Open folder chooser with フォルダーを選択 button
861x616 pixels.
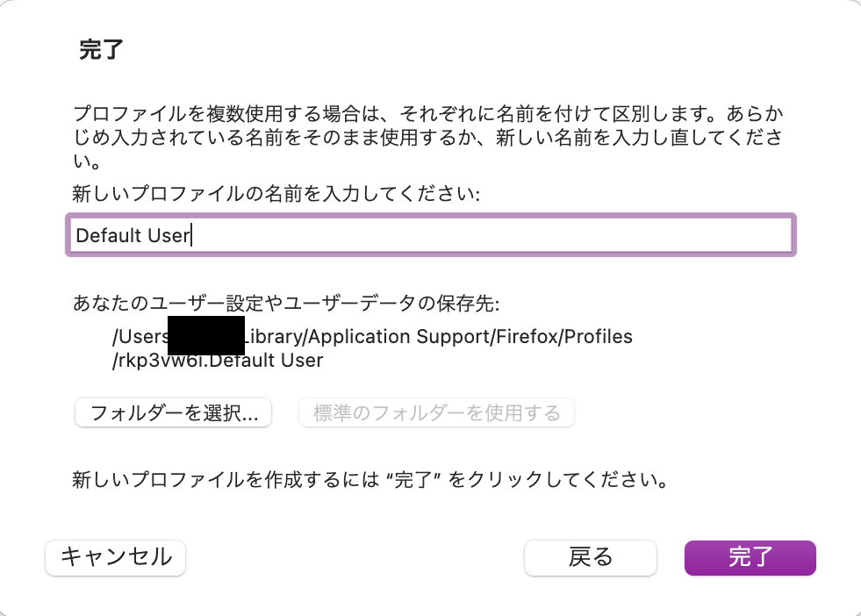[174, 412]
